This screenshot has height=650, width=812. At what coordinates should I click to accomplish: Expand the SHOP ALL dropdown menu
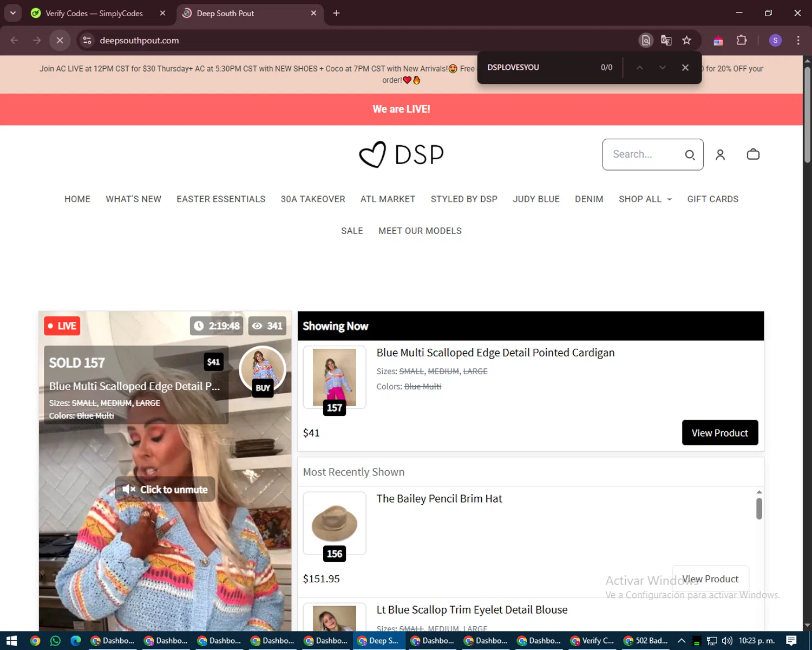[645, 199]
